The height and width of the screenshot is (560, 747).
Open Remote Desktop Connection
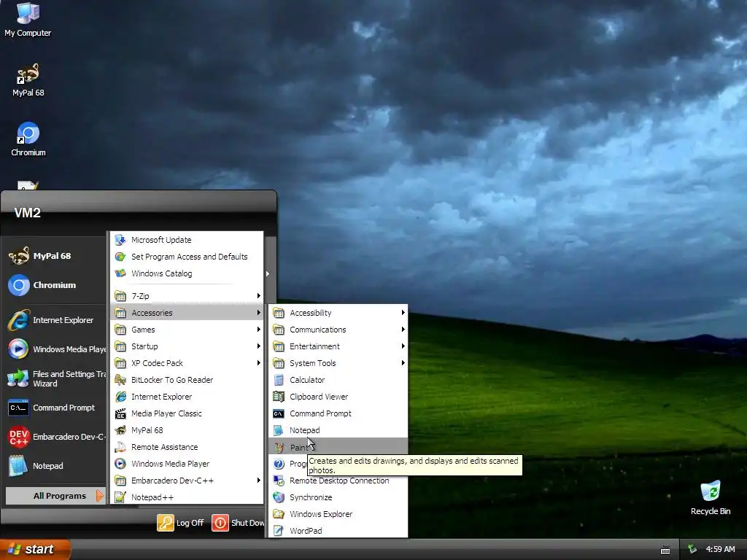tap(338, 481)
